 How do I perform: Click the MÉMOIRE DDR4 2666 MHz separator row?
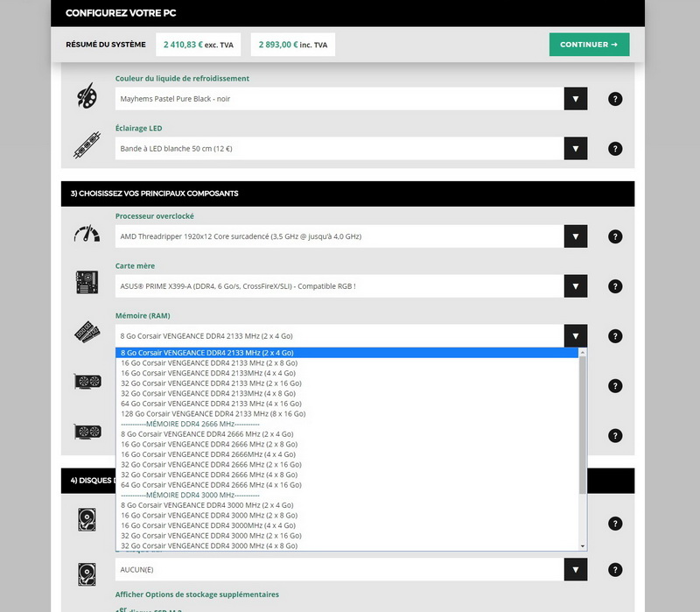346,424
